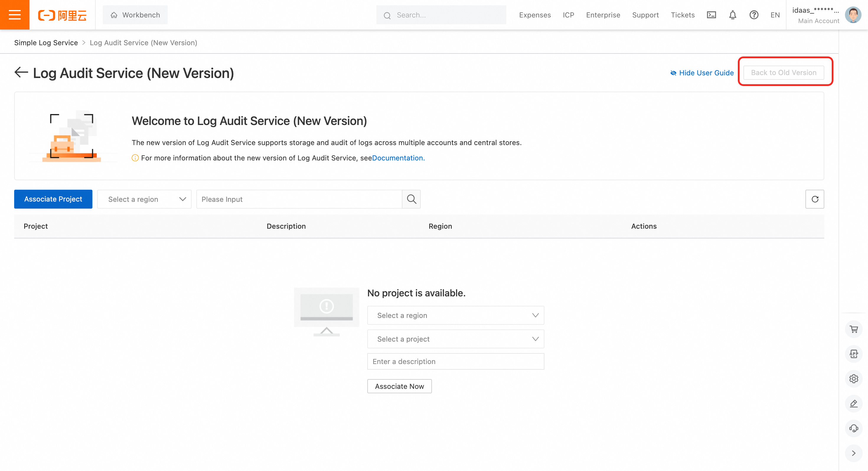Click the Cloud Shell terminal icon
This screenshot has height=471, width=868.
click(711, 15)
